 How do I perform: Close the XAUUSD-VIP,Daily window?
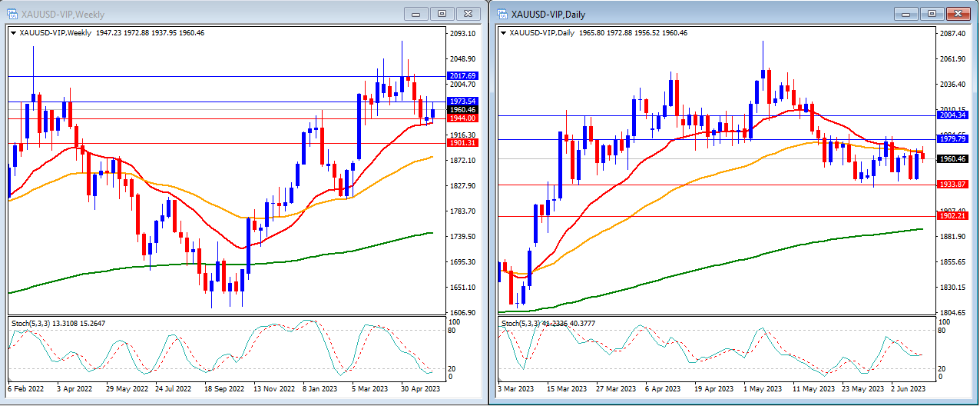pos(957,14)
